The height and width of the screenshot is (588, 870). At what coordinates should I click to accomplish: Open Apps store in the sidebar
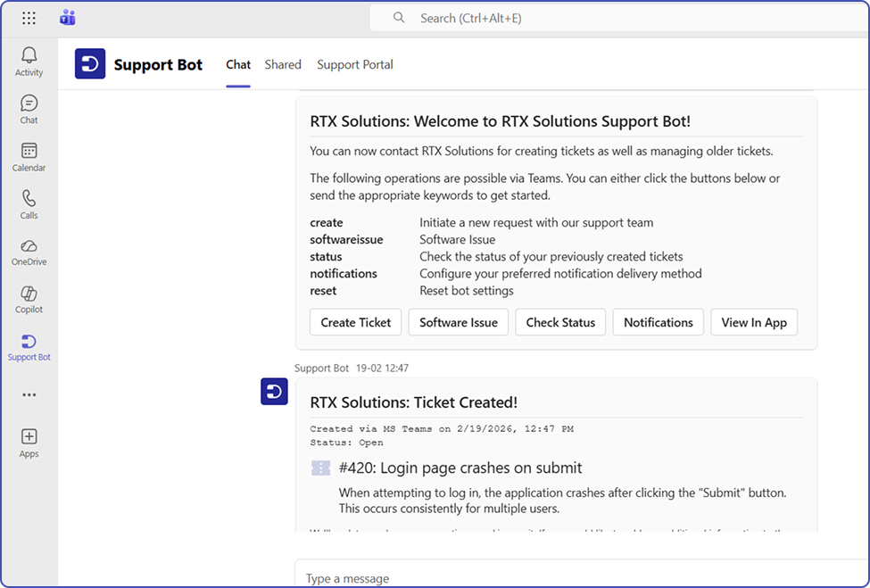[29, 443]
